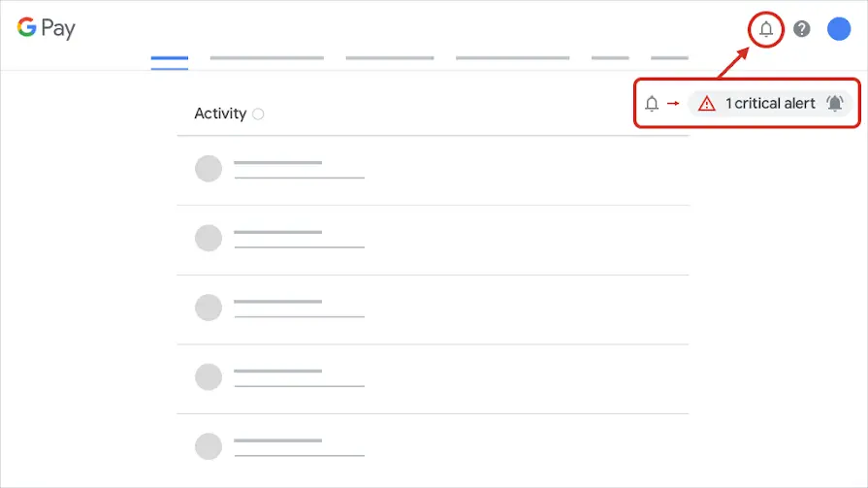Open the last short tab at right
The image size is (868, 488).
[669, 58]
